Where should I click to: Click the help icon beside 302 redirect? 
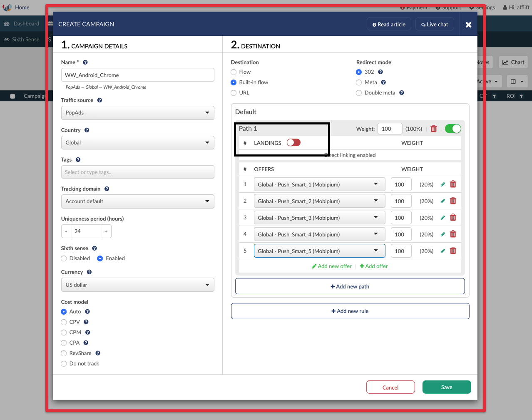pos(380,72)
